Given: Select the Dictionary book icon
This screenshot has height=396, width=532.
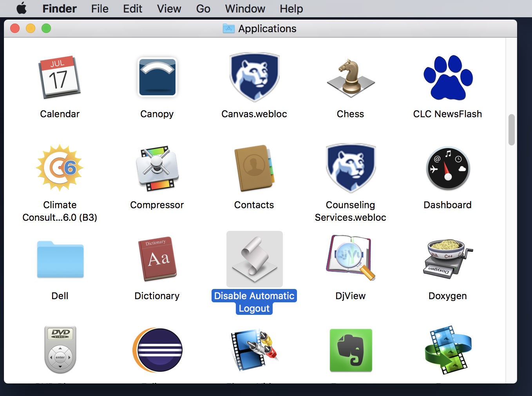Looking at the screenshot, I should pos(157,259).
